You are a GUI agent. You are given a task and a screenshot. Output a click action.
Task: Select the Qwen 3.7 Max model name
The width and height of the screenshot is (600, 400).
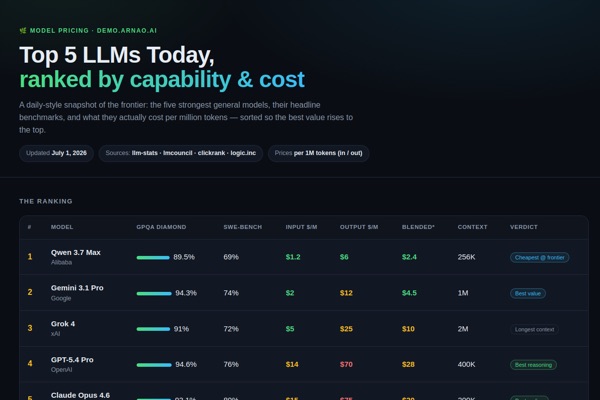pyautogui.click(x=76, y=253)
